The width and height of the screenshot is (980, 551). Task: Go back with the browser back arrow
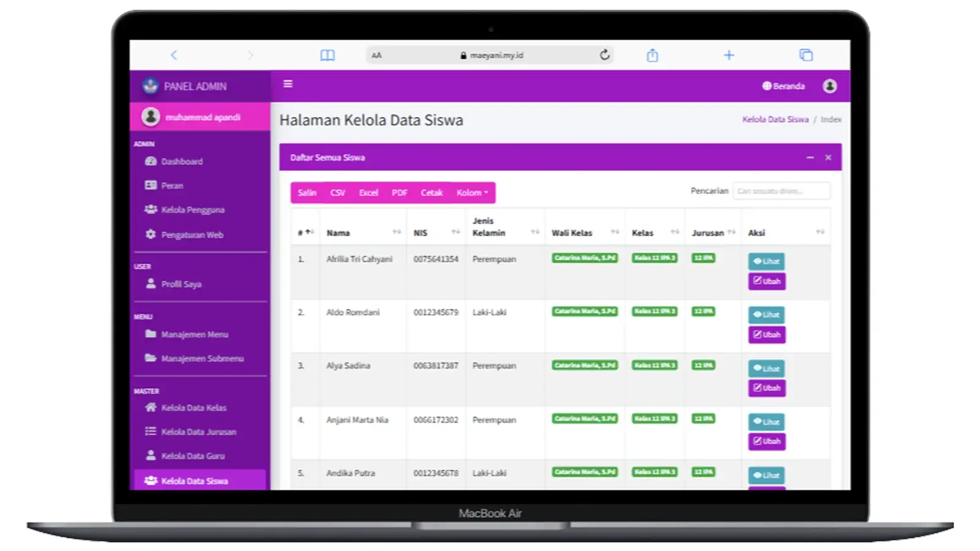[174, 55]
